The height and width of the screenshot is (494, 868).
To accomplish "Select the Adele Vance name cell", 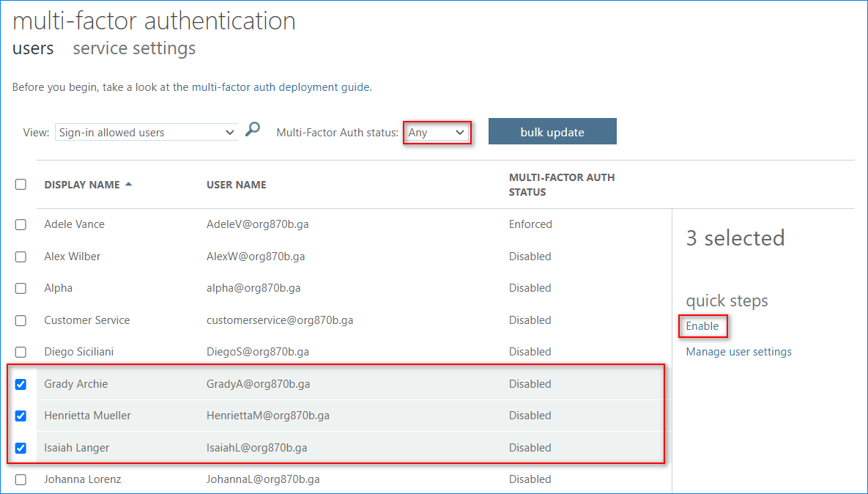I will click(x=74, y=224).
